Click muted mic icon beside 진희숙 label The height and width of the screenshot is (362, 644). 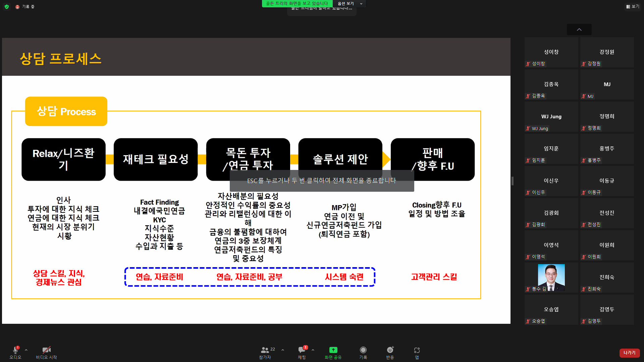click(x=584, y=289)
